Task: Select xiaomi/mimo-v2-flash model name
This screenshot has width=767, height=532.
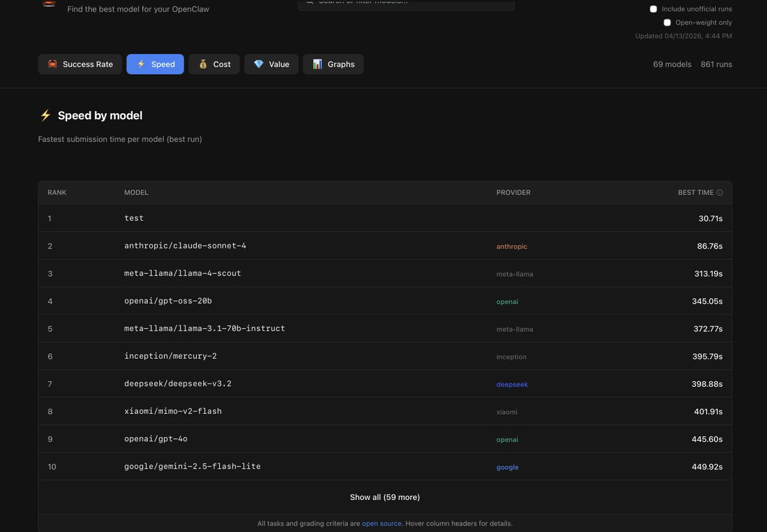Action: click(x=173, y=411)
